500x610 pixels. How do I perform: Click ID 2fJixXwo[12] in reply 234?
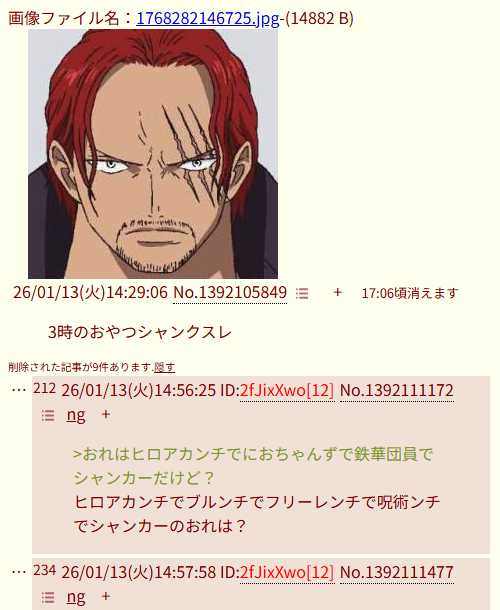point(287,572)
